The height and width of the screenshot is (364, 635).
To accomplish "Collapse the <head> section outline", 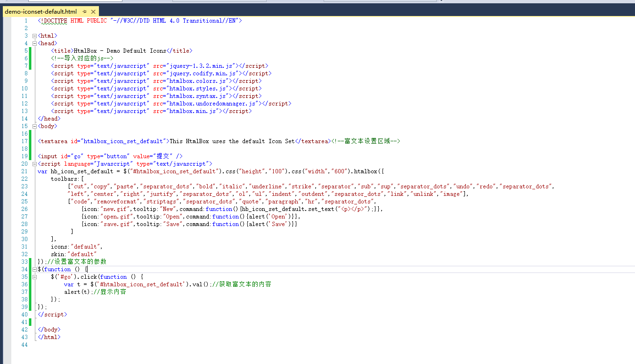I will click(34, 43).
